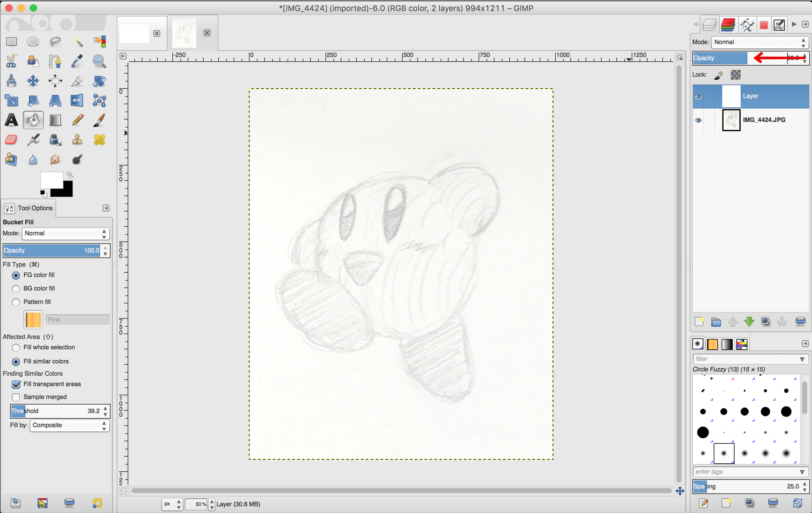Select the Clone stamp tool

pyautogui.click(x=77, y=139)
